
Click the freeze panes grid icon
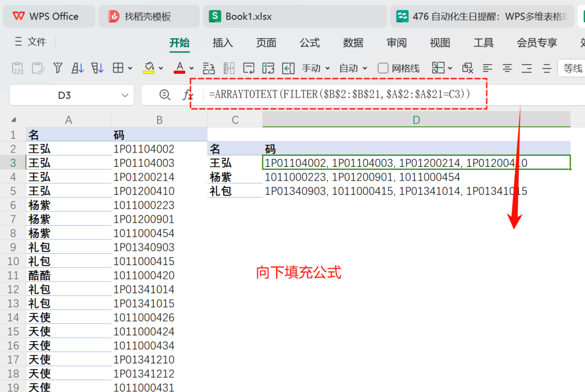tap(438, 68)
